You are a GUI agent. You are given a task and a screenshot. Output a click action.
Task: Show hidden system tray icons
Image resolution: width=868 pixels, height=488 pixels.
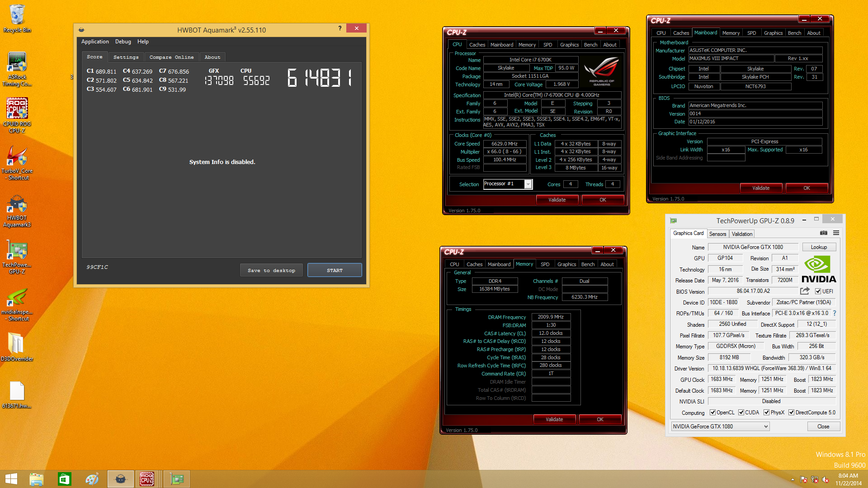[793, 479]
